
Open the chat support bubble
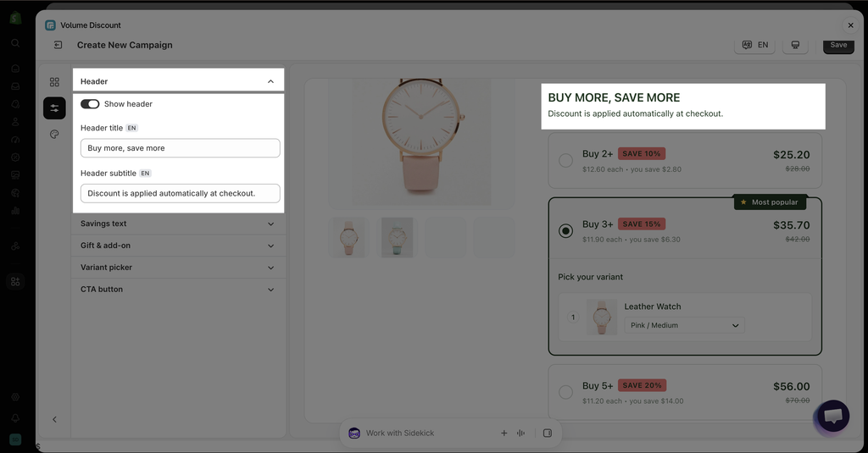pyautogui.click(x=833, y=416)
